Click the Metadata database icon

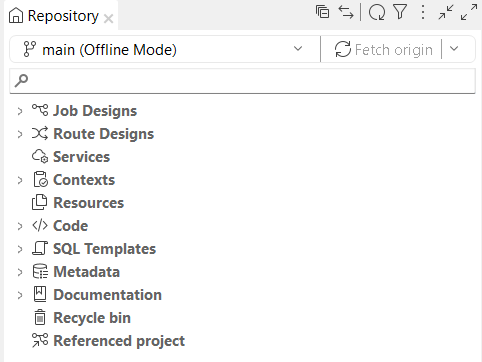pos(40,271)
